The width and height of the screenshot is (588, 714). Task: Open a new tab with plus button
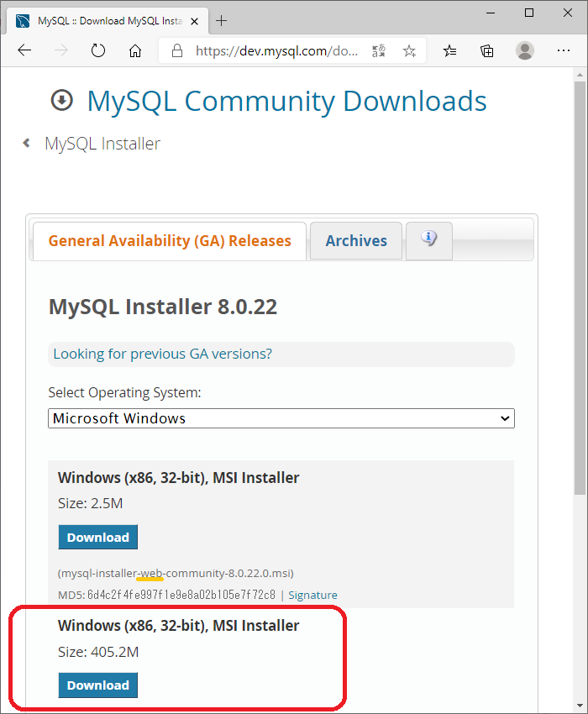[222, 20]
